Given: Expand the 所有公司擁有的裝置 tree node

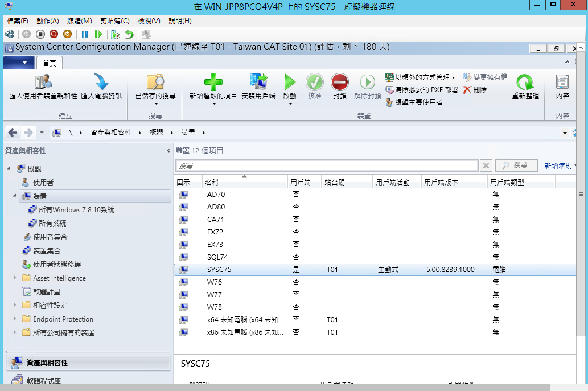Looking at the screenshot, I should (15, 332).
